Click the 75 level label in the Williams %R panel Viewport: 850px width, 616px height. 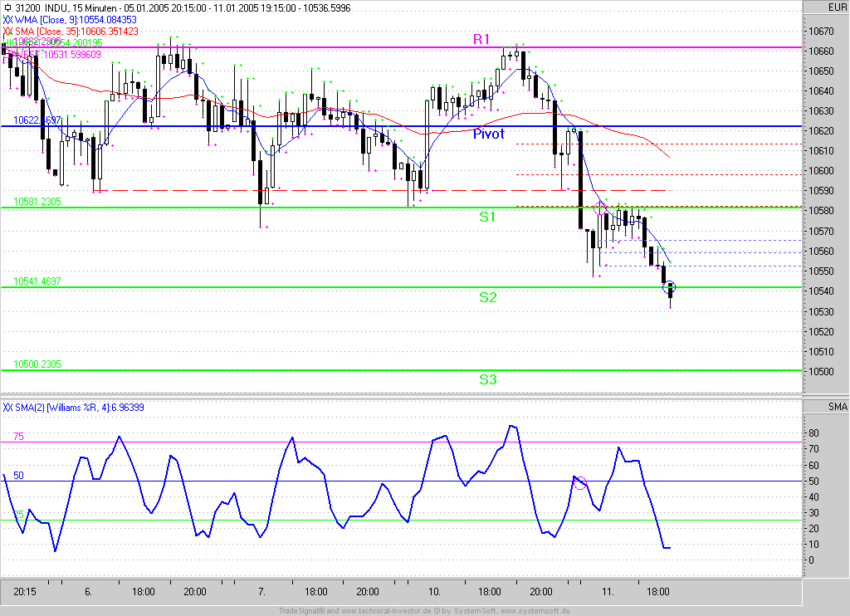click(18, 437)
